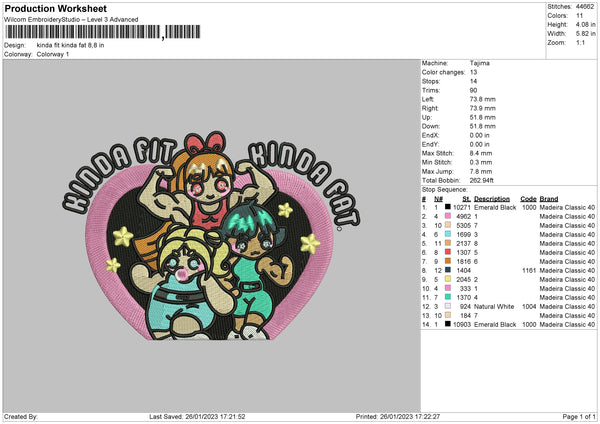Screen dimensions: 600x424
Task: Click the Zoom value '1:1'
Action: point(580,42)
